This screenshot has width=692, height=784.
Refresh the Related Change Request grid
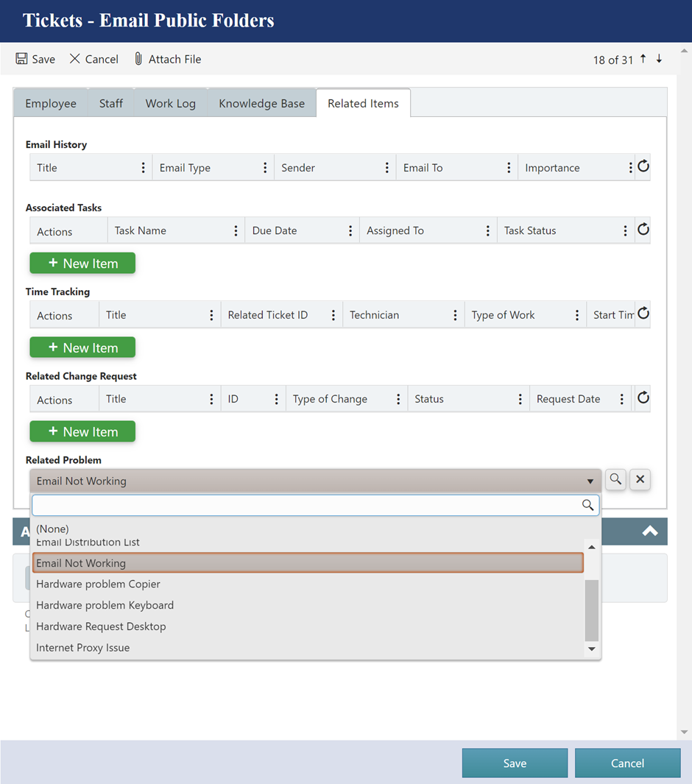[x=642, y=398]
